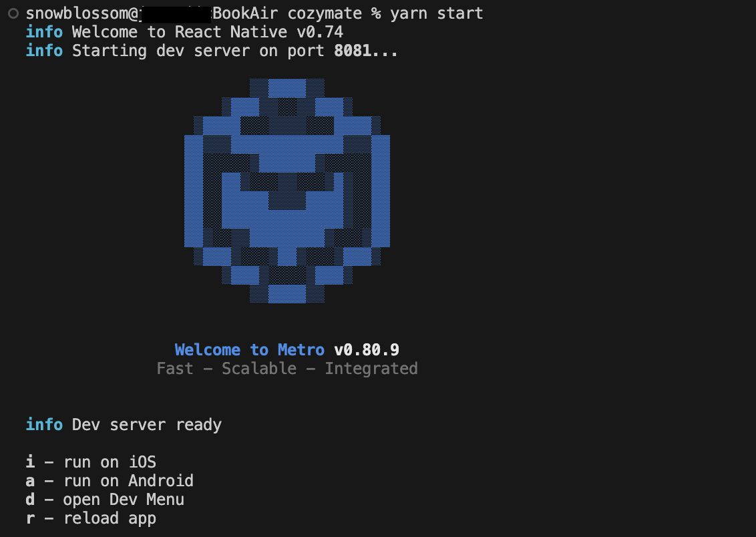Click the 'a - run on Android' line
The width and height of the screenshot is (756, 537).
110,481
